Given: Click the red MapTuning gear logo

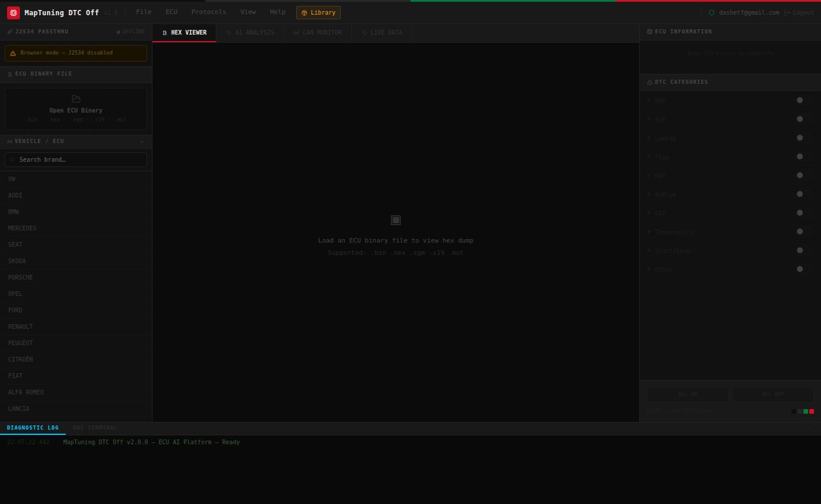Looking at the screenshot, I should point(13,12).
